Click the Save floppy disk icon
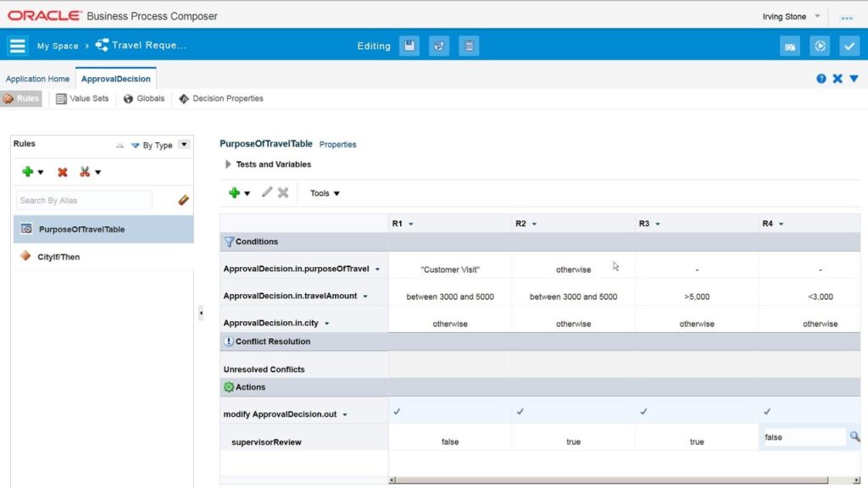Viewport: 868px width, 488px height. point(409,46)
